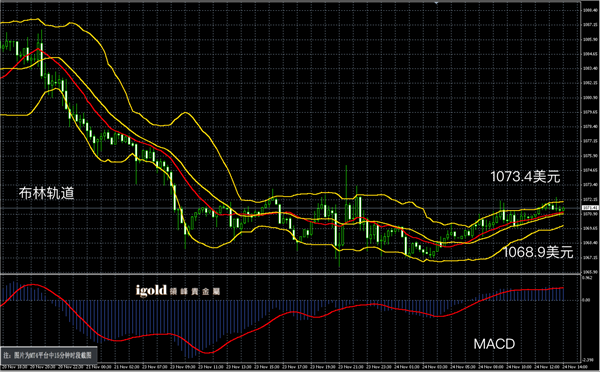The image size is (600, 372).
Task: Click the divider between price and MACD panes
Action: [291, 274]
